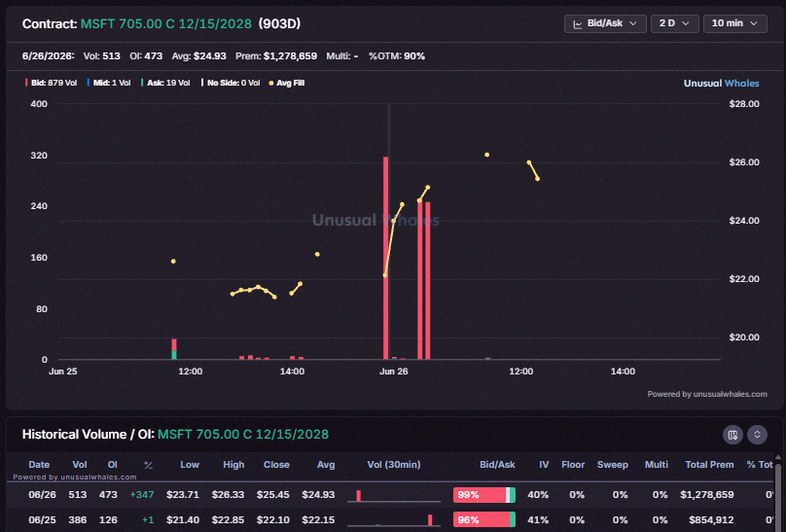Toggle the No Side: 0 Vol legend

click(231, 84)
